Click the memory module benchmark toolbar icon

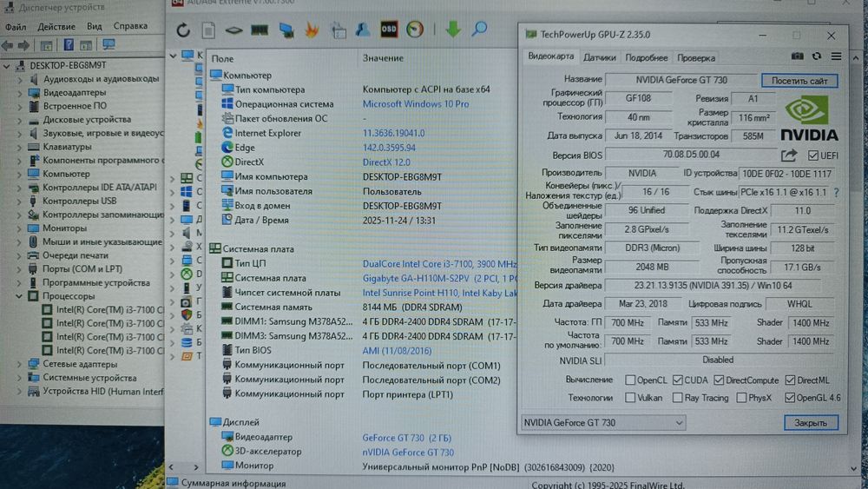click(259, 30)
